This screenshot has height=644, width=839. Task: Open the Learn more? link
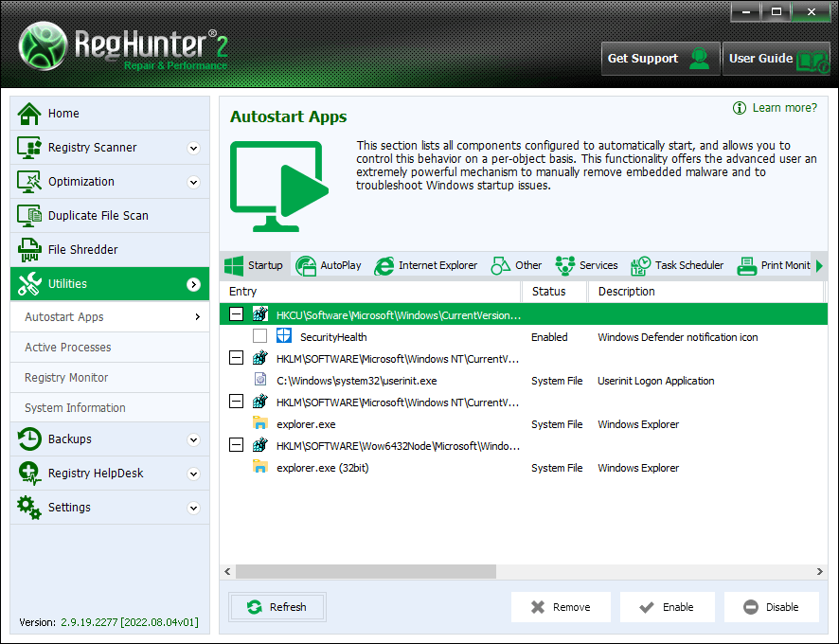(784, 108)
